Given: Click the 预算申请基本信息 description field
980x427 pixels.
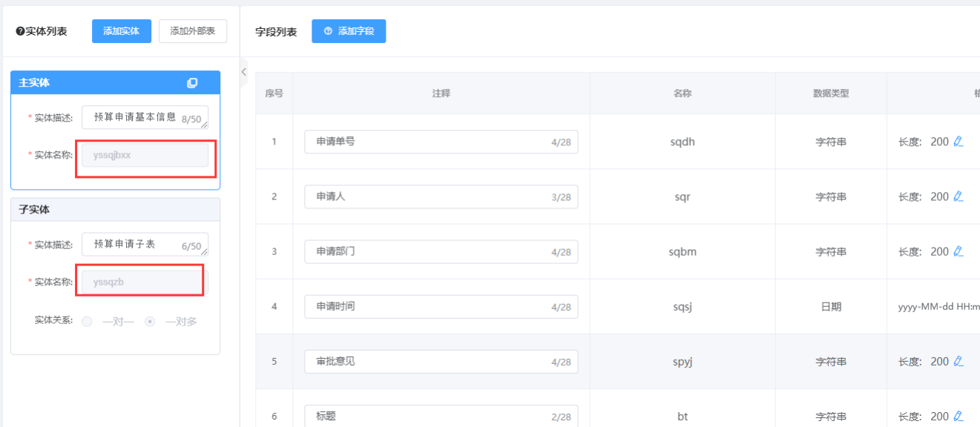Looking at the screenshot, I should pos(145,117).
